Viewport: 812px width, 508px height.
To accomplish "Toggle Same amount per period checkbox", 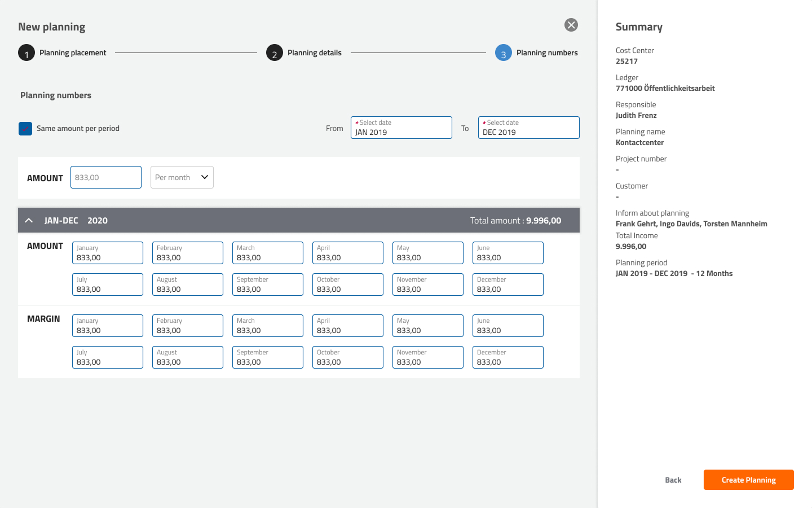I will click(x=25, y=129).
